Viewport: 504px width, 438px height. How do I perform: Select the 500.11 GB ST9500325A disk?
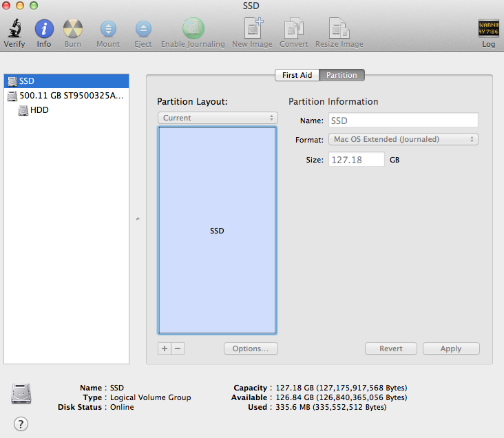[67, 96]
